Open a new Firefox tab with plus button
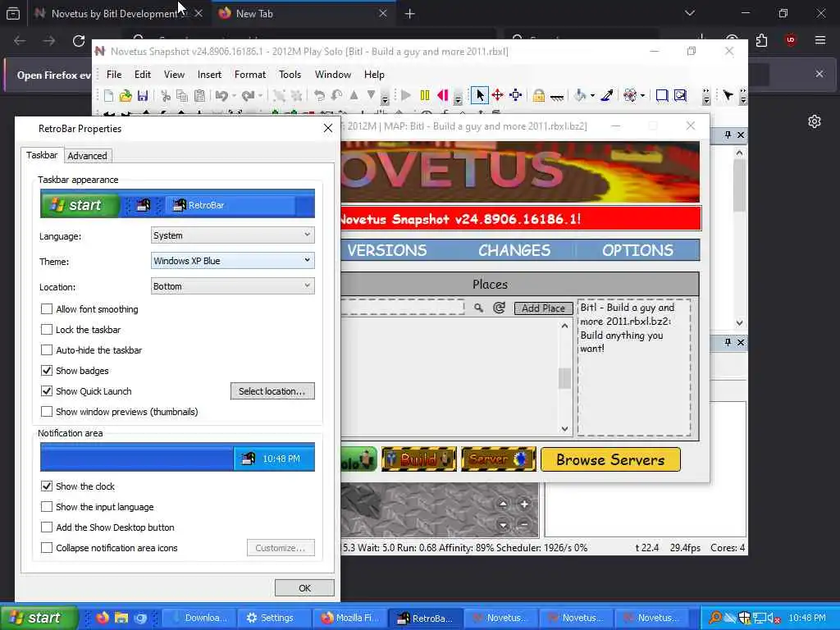The image size is (840, 630). (410, 14)
